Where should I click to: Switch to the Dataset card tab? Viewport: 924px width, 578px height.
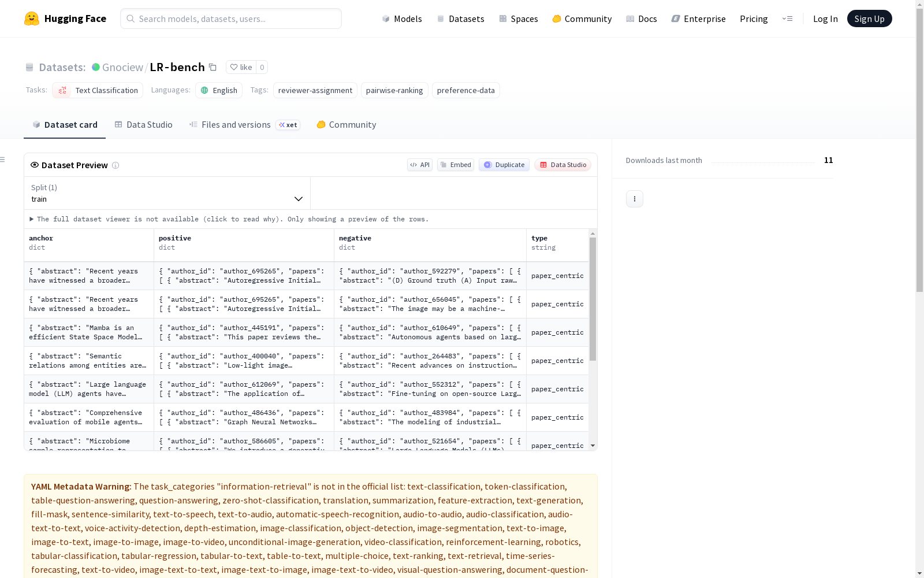(65, 125)
